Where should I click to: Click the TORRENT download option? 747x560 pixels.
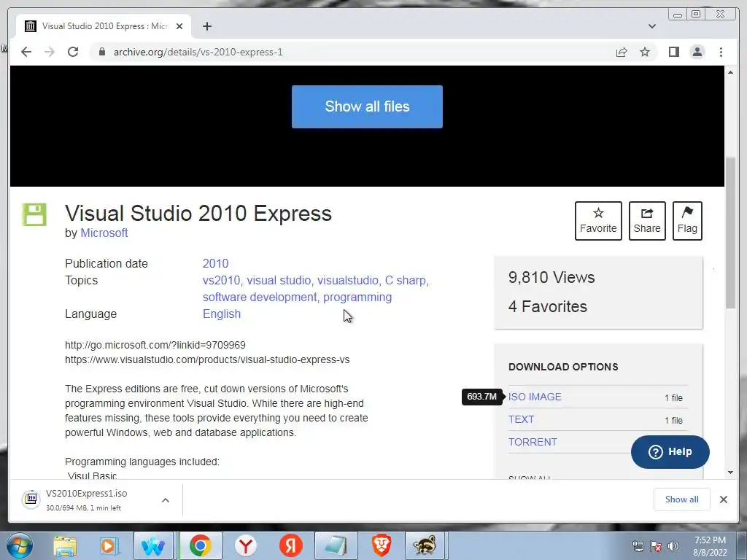532,442
